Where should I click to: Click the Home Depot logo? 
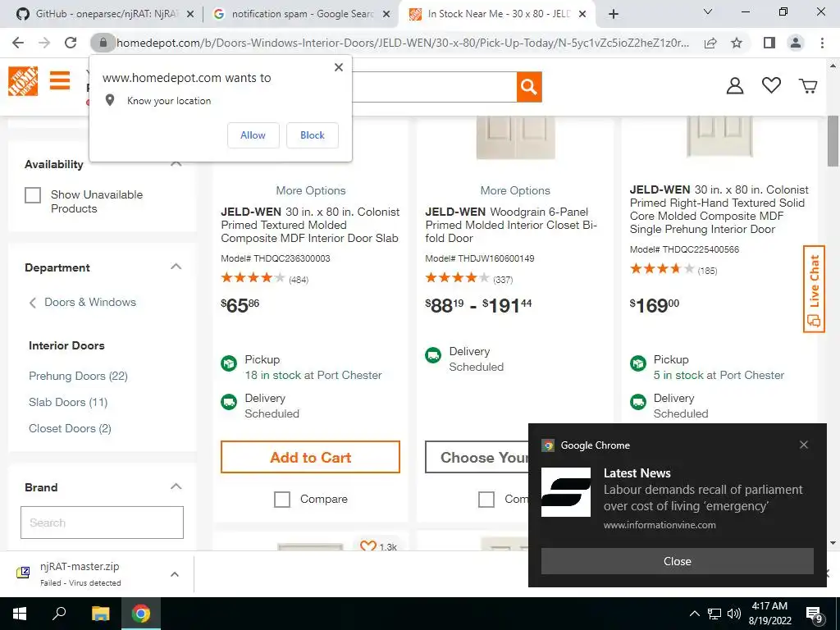click(23, 81)
